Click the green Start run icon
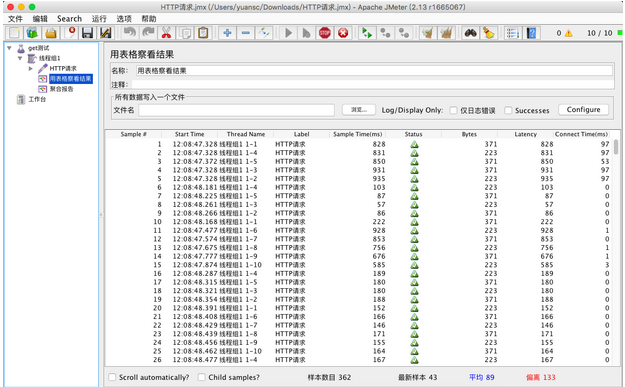The width and height of the screenshot is (625, 387). coord(288,33)
